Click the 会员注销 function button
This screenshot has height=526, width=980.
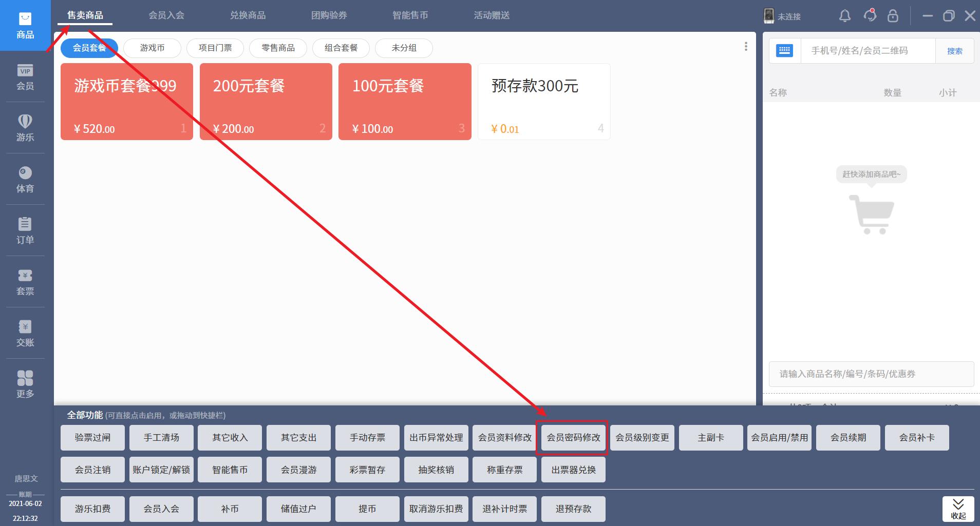pos(92,470)
